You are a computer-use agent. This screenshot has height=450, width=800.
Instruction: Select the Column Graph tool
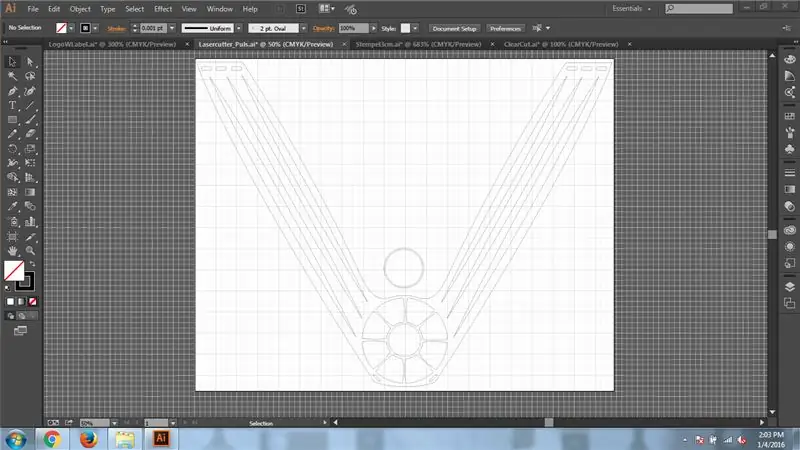click(x=30, y=221)
